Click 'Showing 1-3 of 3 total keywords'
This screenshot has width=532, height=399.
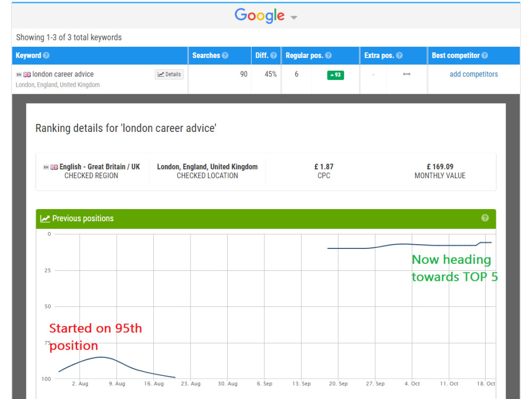(x=69, y=37)
